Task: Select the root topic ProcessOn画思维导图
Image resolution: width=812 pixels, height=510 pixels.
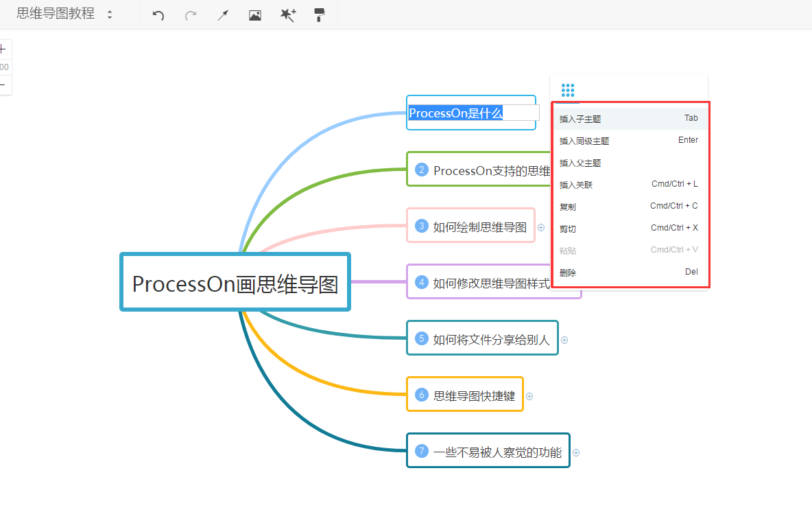Action: 235,282
